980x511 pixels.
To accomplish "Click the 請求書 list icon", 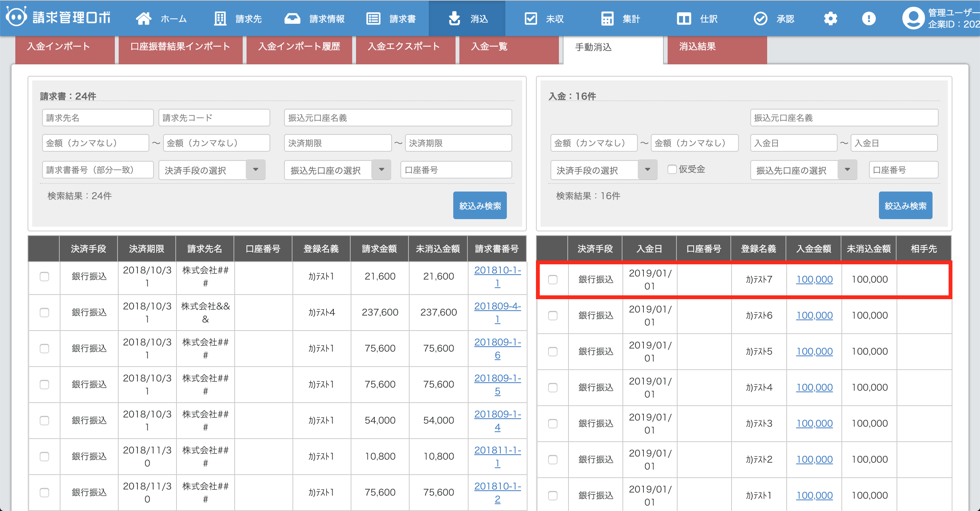I will (x=373, y=18).
